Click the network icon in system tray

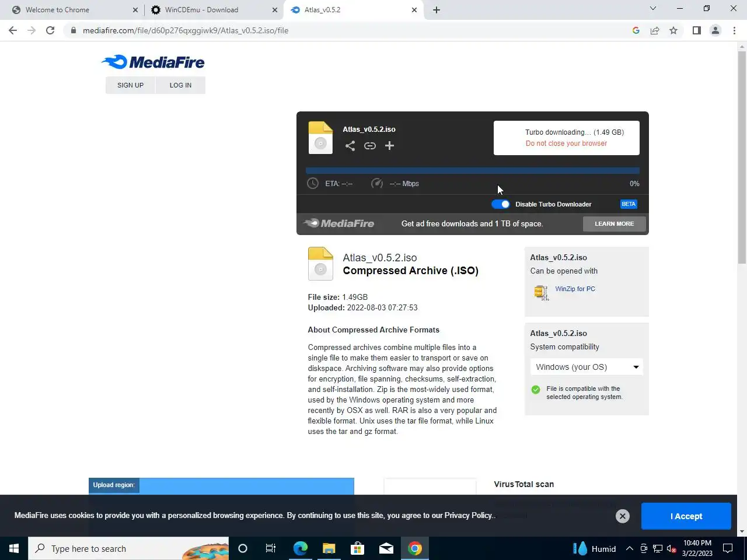(658, 548)
